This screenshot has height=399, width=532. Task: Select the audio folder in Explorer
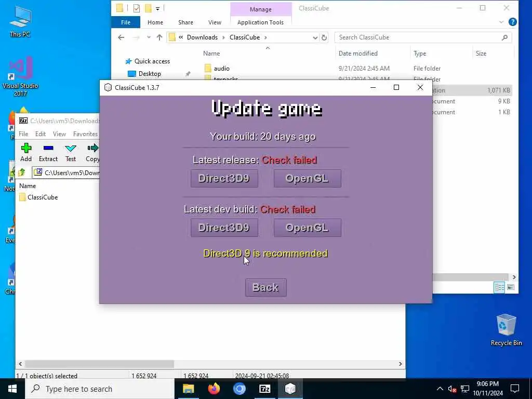(x=221, y=69)
